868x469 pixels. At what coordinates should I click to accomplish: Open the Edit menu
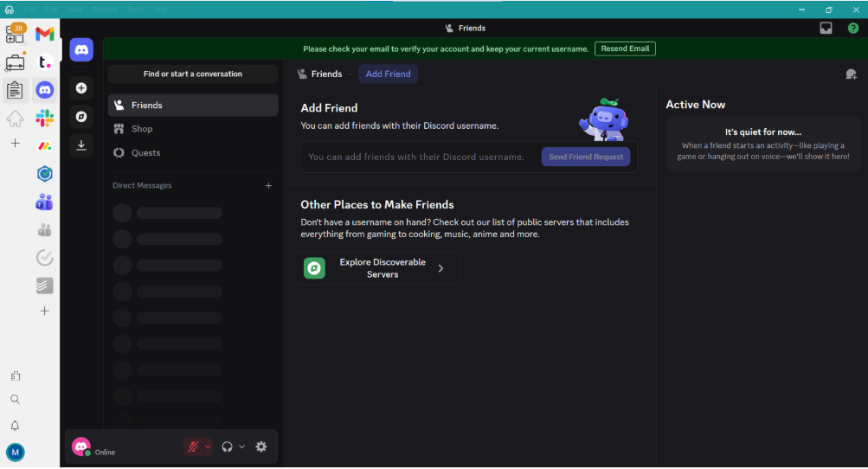pos(51,10)
